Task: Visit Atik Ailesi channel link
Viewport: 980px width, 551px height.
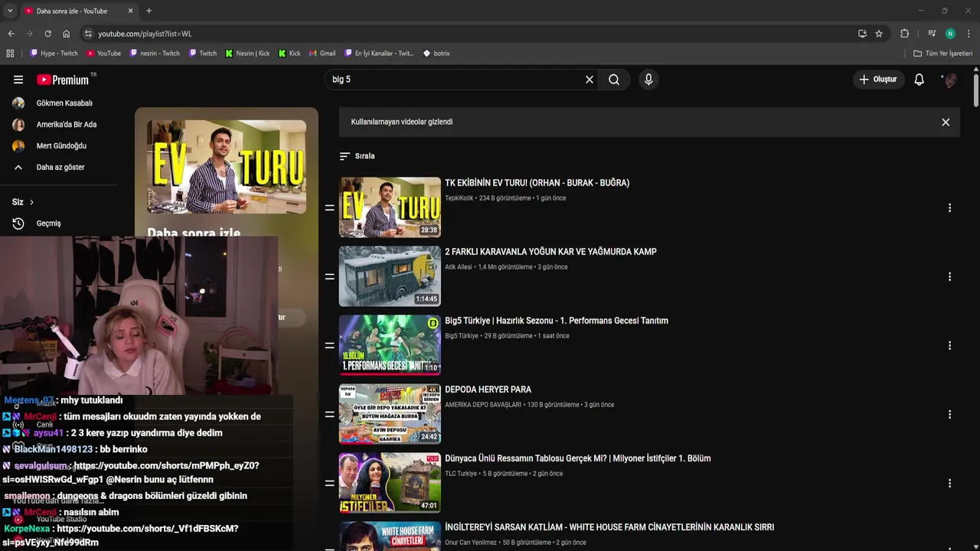Action: (459, 267)
